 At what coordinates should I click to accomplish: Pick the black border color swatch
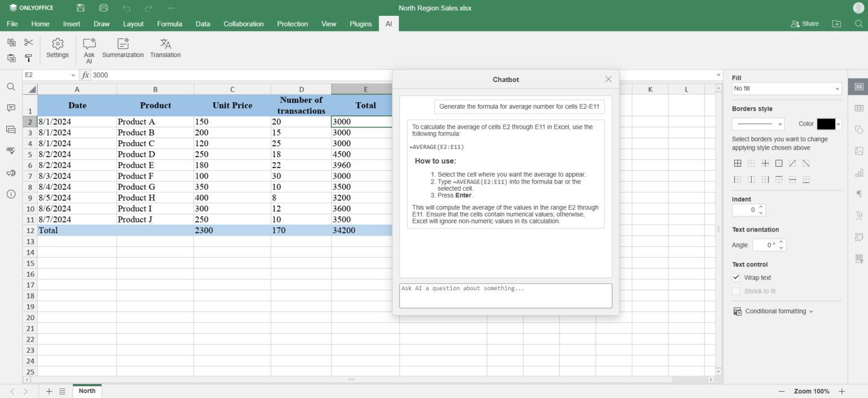[826, 124]
